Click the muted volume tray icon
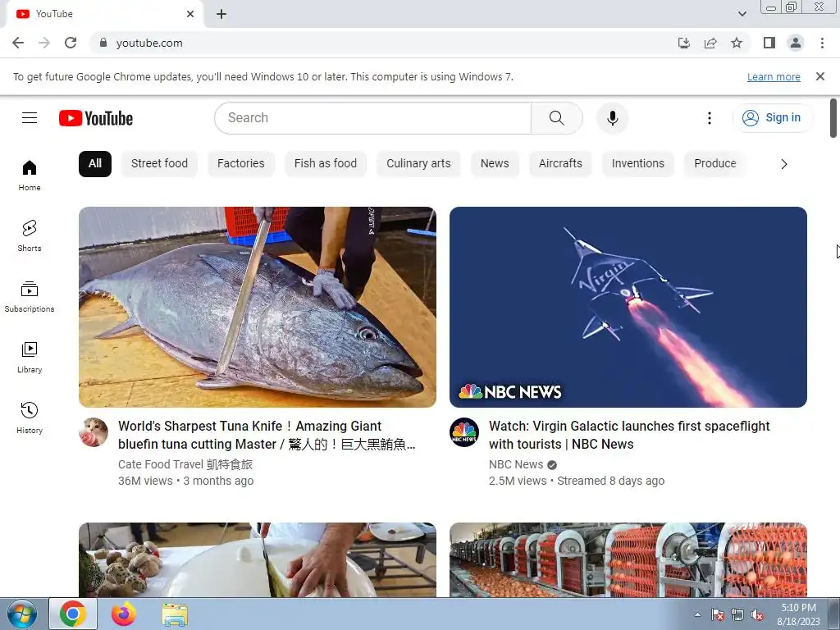Viewport: 840px width, 630px height. pos(757,615)
